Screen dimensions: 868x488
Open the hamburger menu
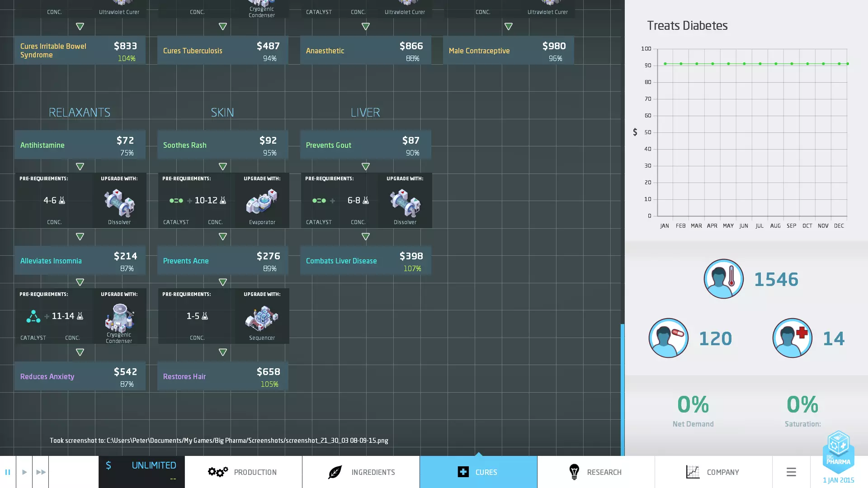[791, 472]
